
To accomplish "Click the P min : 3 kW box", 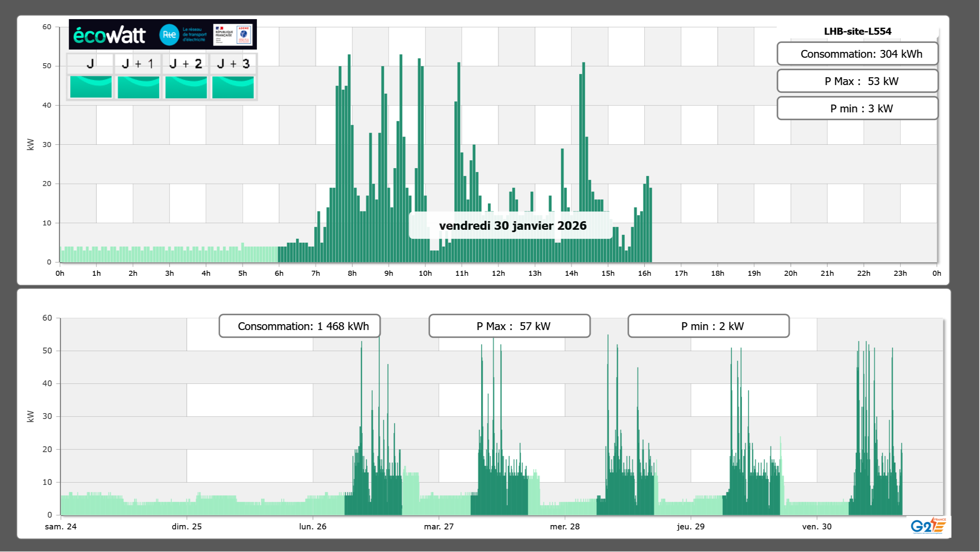I will tap(857, 108).
